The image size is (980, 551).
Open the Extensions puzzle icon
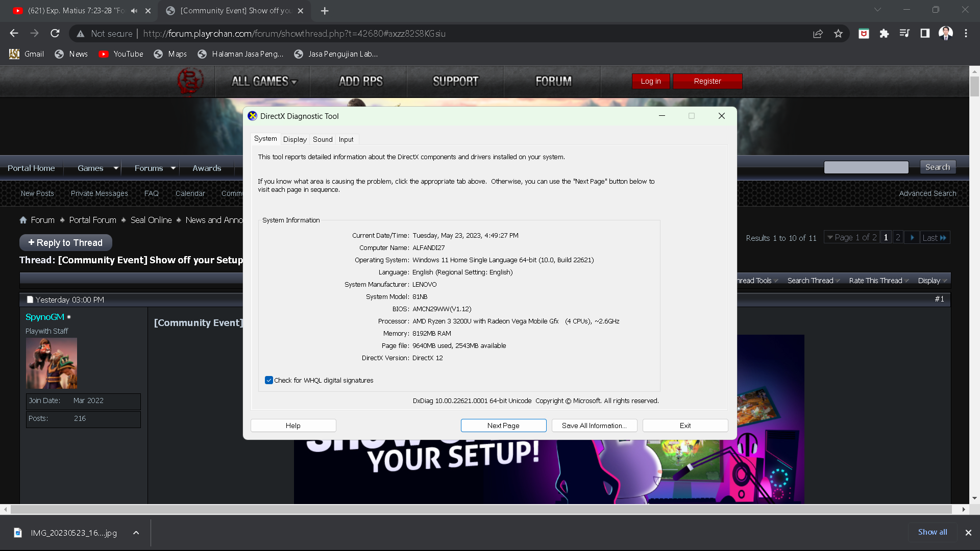click(x=884, y=34)
